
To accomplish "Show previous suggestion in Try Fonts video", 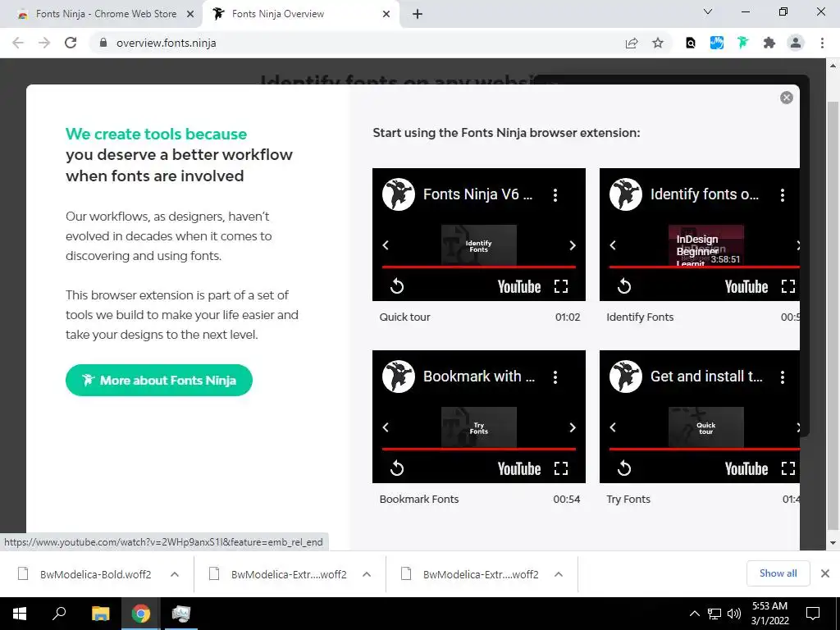I will [613, 427].
